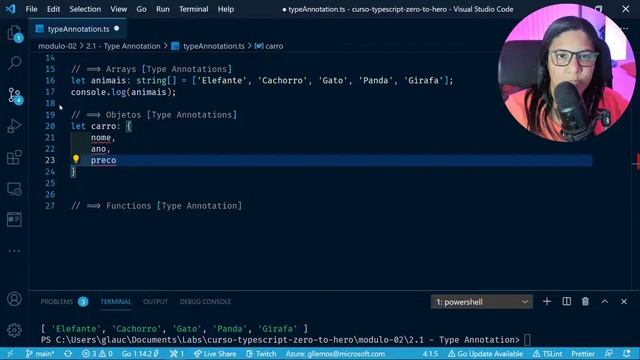Switch to the Problems tab
The width and height of the screenshot is (640, 360).
57,302
